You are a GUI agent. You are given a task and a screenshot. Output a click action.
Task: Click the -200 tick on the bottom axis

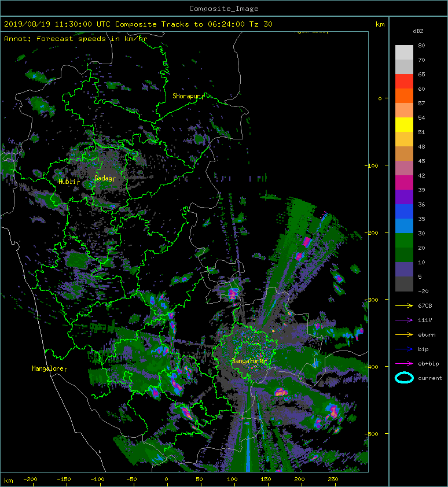[30, 479]
